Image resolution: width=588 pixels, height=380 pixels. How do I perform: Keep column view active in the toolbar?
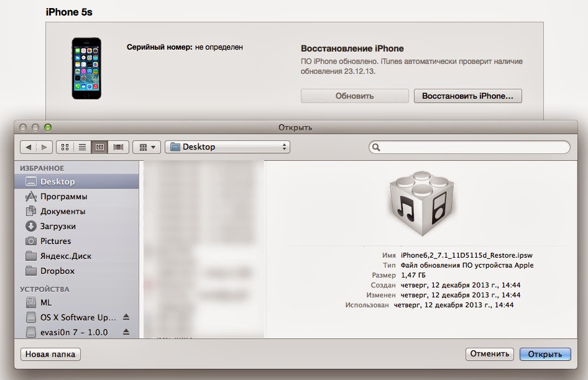click(99, 147)
